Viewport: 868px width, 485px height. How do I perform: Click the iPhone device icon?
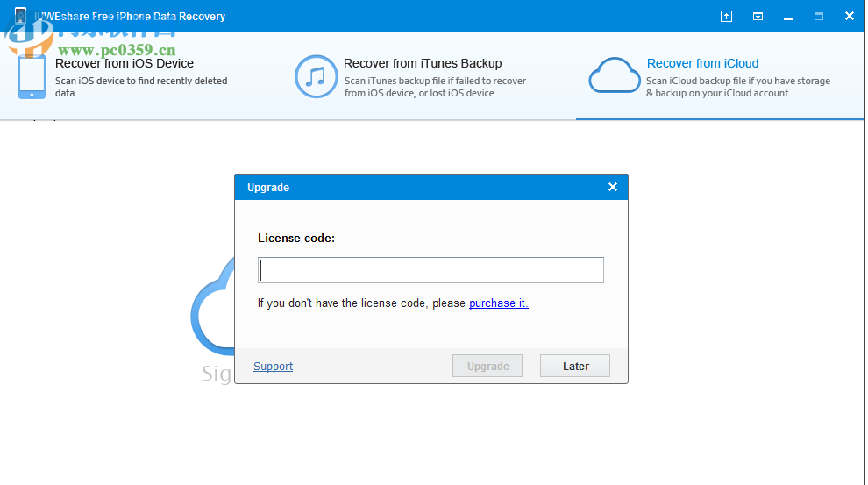32,77
